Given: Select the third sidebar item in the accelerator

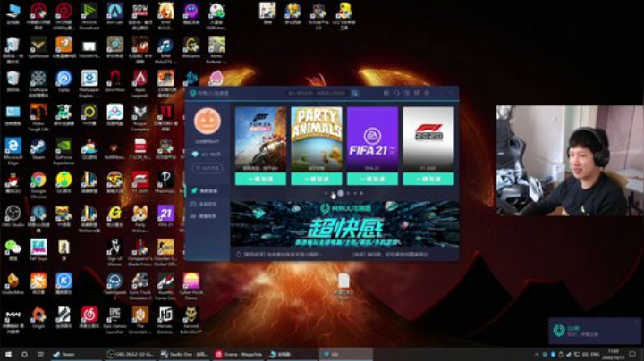Looking at the screenshot, I should (x=207, y=216).
